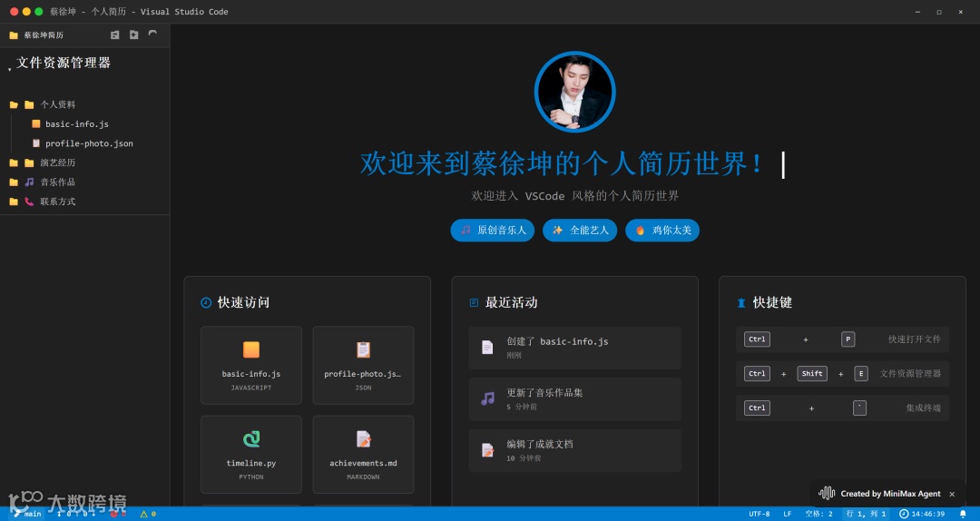Click LF line ending in status bar
This screenshot has width=980, height=521.
788,514
